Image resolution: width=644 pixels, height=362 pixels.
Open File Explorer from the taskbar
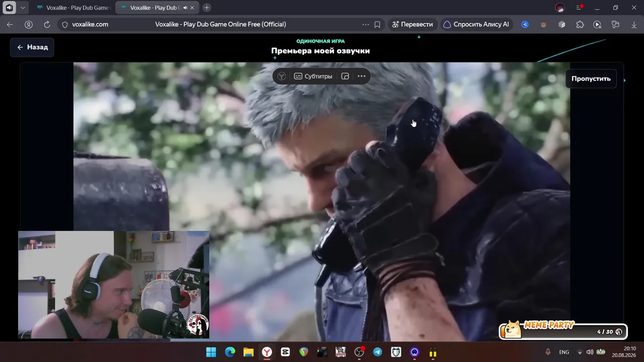coord(248,352)
